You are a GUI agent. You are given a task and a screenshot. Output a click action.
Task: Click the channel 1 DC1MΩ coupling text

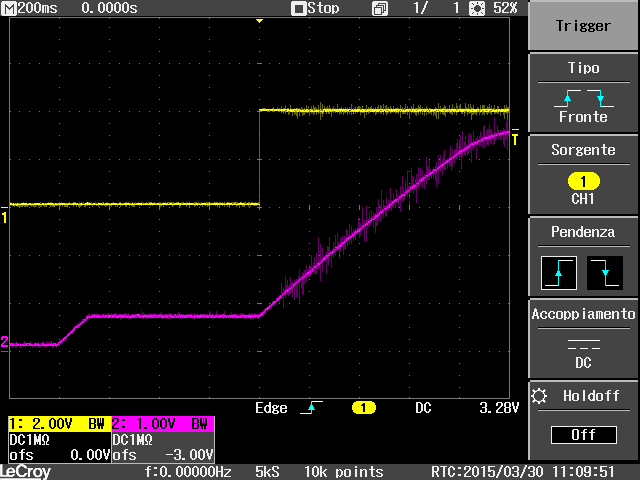pyautogui.click(x=30, y=440)
